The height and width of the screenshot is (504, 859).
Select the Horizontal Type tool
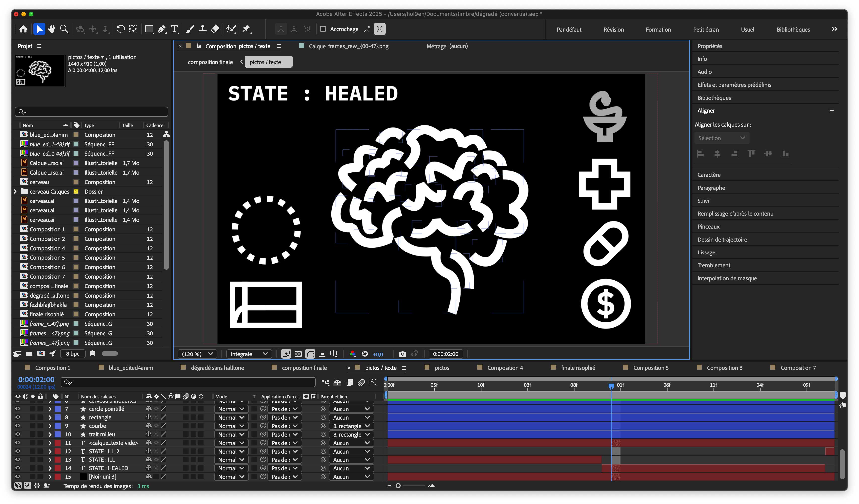tap(174, 29)
